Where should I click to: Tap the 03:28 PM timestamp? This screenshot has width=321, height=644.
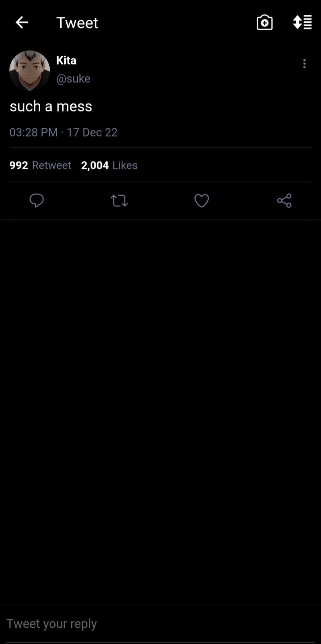pos(34,132)
